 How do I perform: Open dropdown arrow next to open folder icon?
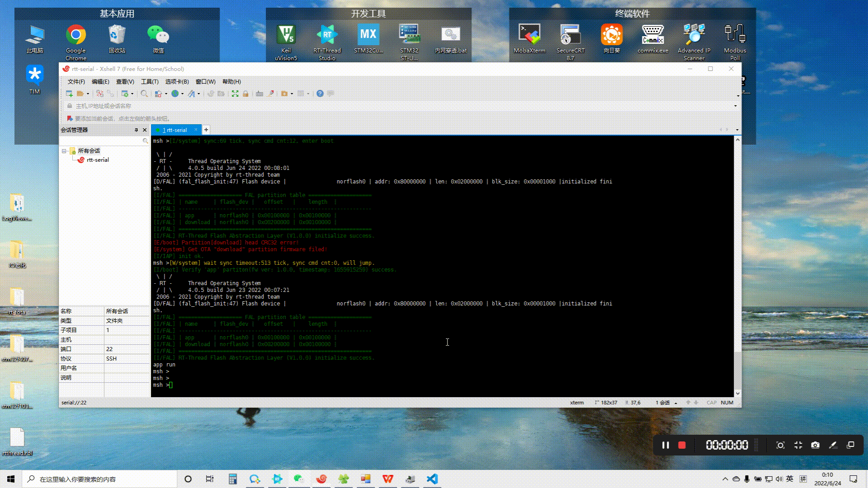pyautogui.click(x=88, y=94)
